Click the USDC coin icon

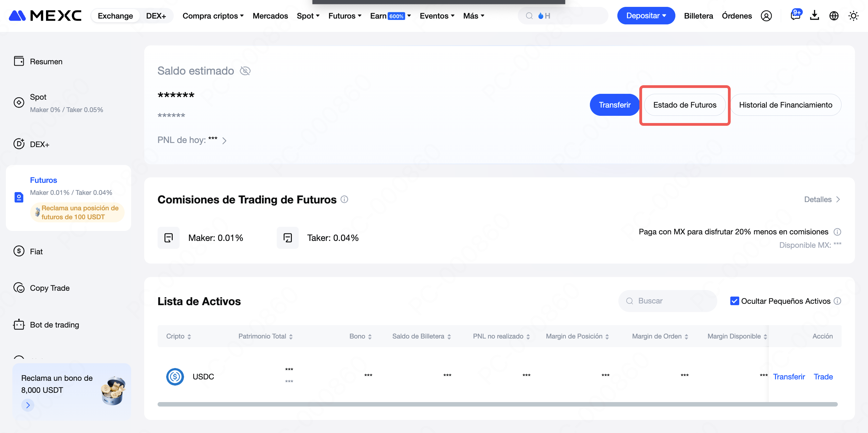click(x=175, y=377)
